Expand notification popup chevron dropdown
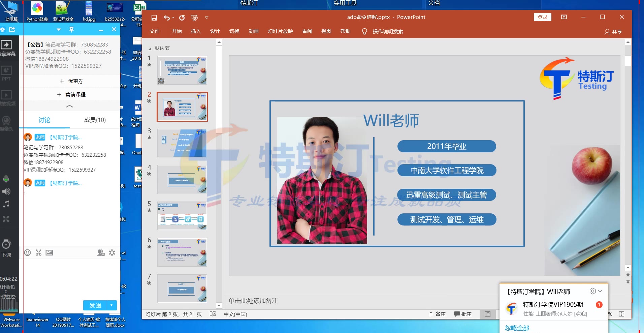 [600, 291]
